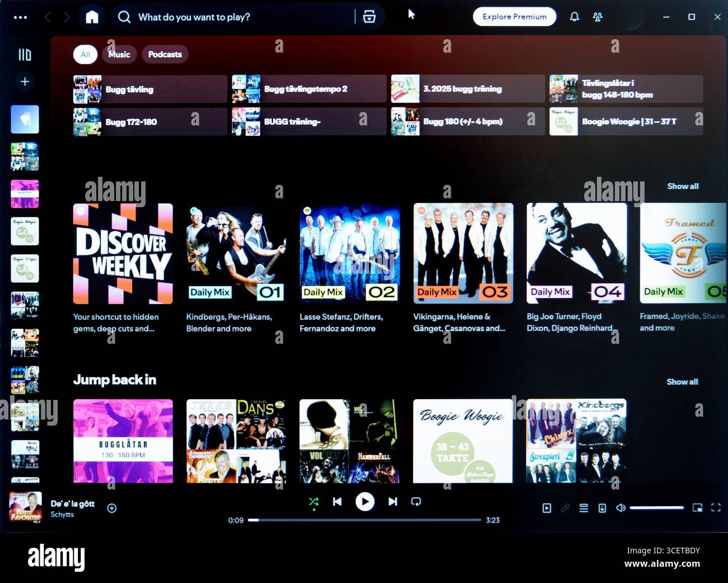Open Bugglåtar 130-150 BPM card
Screen dimensions: 728x583
pos(123,441)
